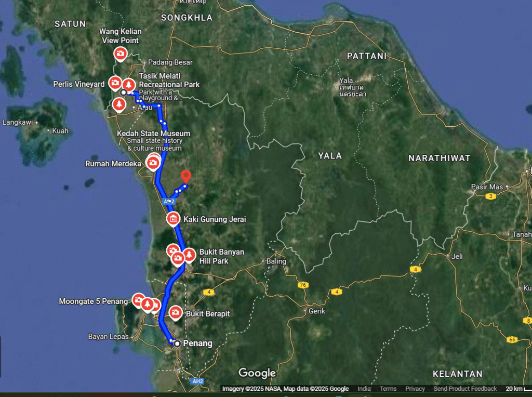Image resolution: width=532 pixels, height=397 pixels.
Task: Click the Penang route endpoint circle
Action: [x=177, y=343]
